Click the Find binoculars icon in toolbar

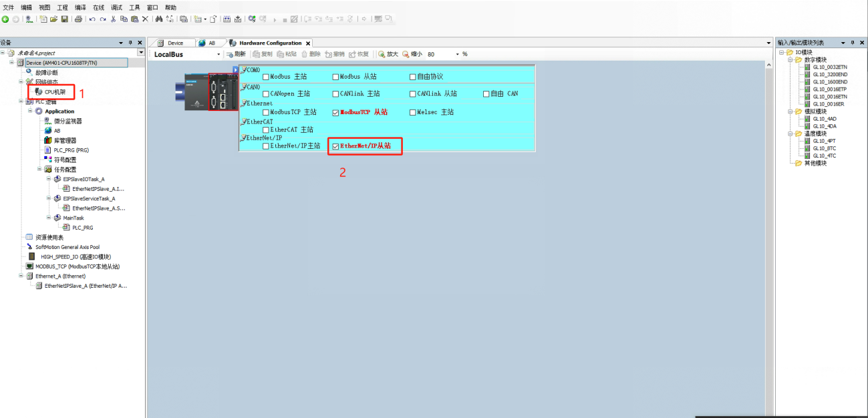click(x=158, y=19)
